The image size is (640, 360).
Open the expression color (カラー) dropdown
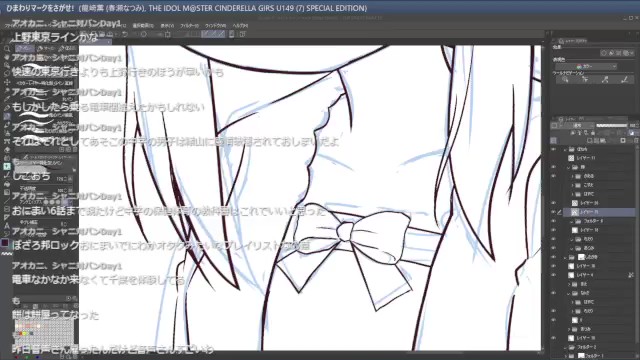pyautogui.click(x=586, y=66)
